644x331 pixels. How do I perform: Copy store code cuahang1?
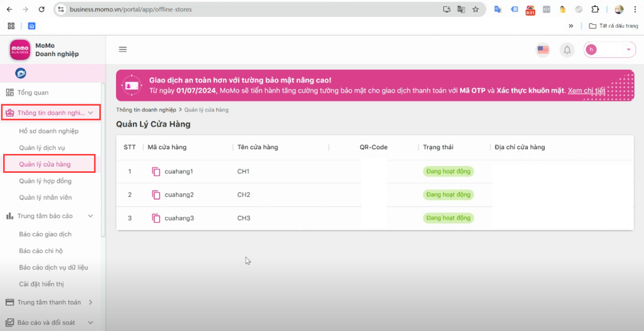pos(156,172)
